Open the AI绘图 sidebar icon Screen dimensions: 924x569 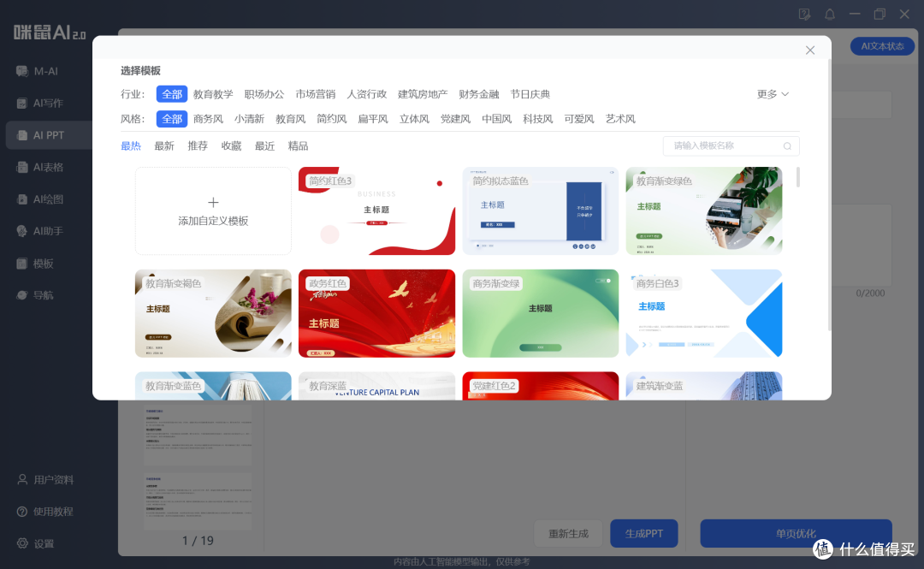[x=21, y=199]
